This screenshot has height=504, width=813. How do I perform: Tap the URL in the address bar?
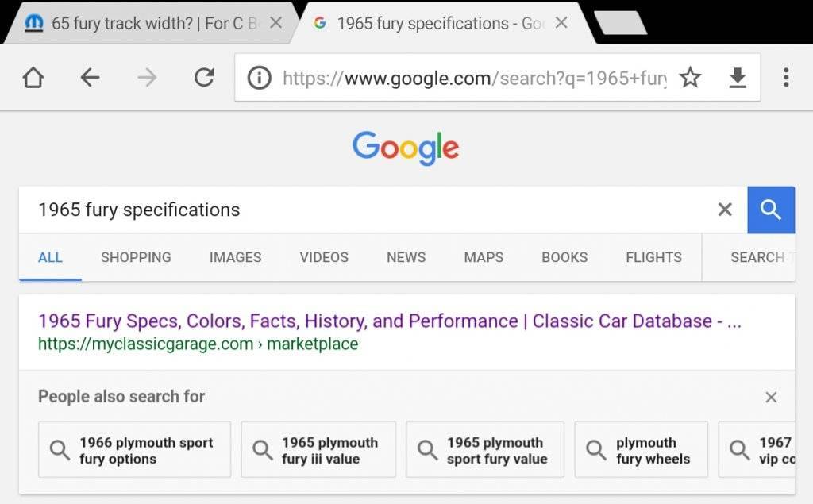468,77
